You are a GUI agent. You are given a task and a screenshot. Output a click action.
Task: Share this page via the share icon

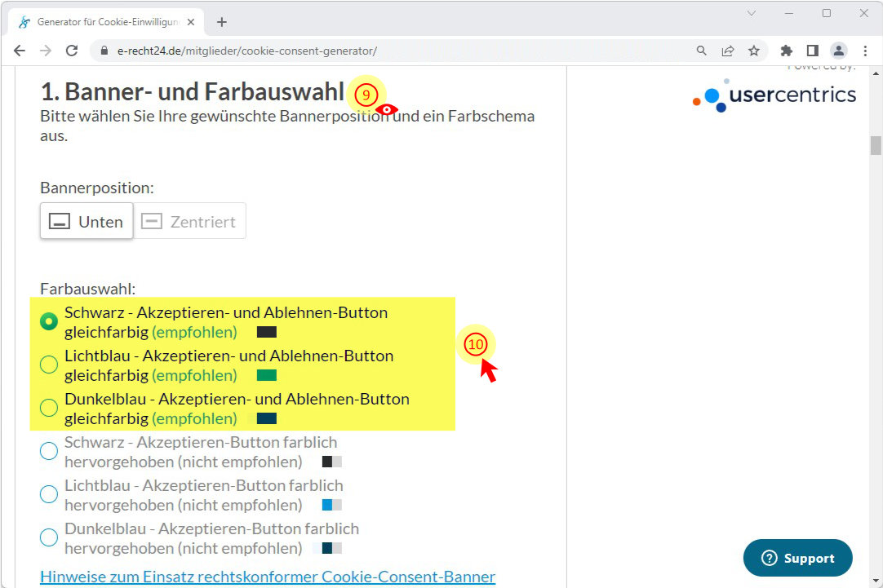click(728, 51)
